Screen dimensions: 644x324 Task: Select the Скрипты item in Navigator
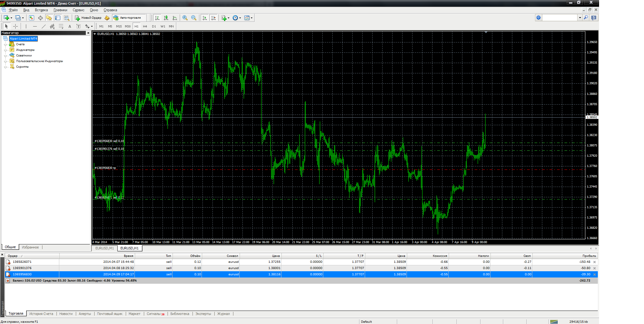point(22,67)
